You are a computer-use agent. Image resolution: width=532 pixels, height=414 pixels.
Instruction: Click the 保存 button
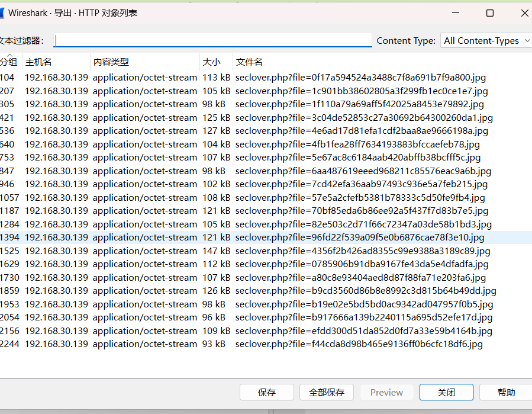tap(266, 392)
